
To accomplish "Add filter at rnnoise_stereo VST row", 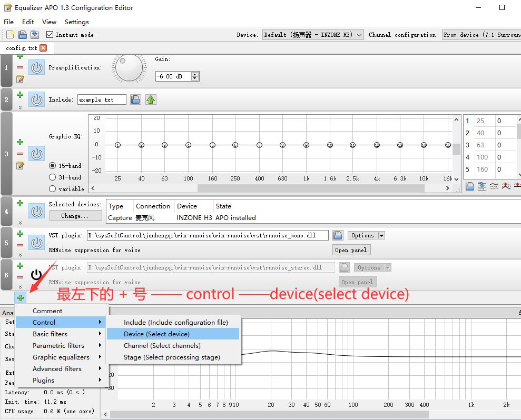I will (20, 266).
